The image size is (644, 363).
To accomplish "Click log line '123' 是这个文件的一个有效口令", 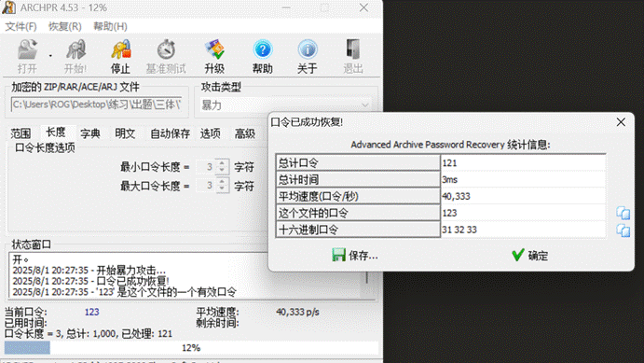I will point(125,292).
